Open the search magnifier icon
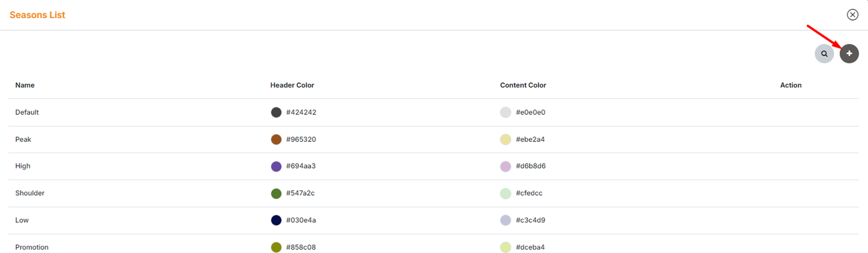 tap(824, 54)
